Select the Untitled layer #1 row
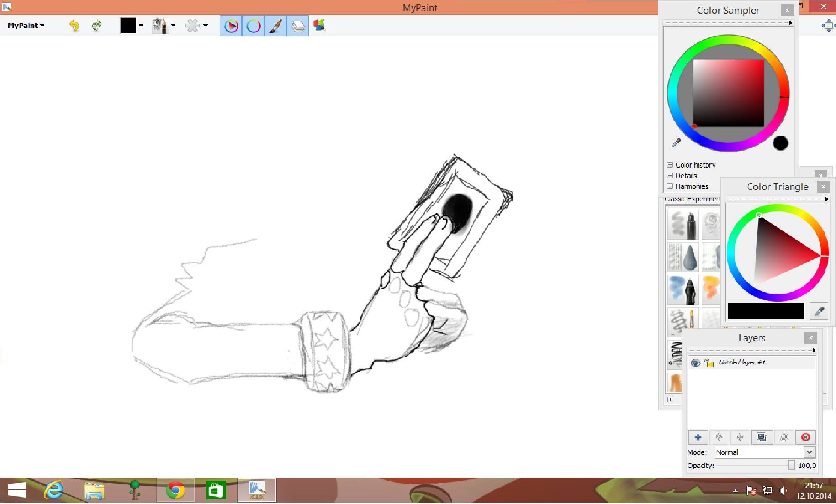The image size is (836, 504). (751, 362)
